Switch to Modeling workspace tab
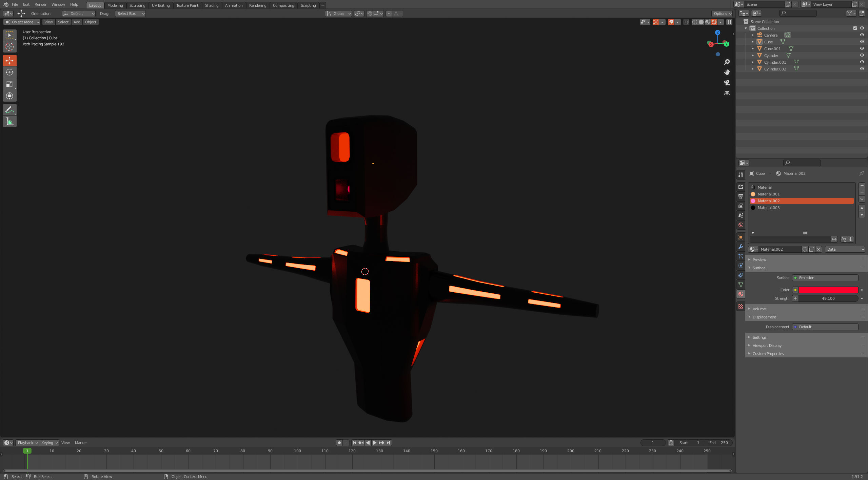Screen dimensions: 868x480 [115, 5]
